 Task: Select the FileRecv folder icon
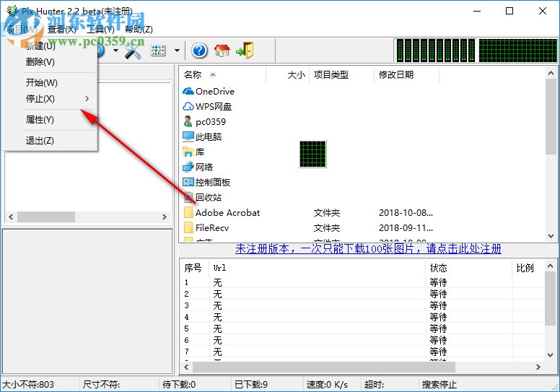(x=188, y=227)
